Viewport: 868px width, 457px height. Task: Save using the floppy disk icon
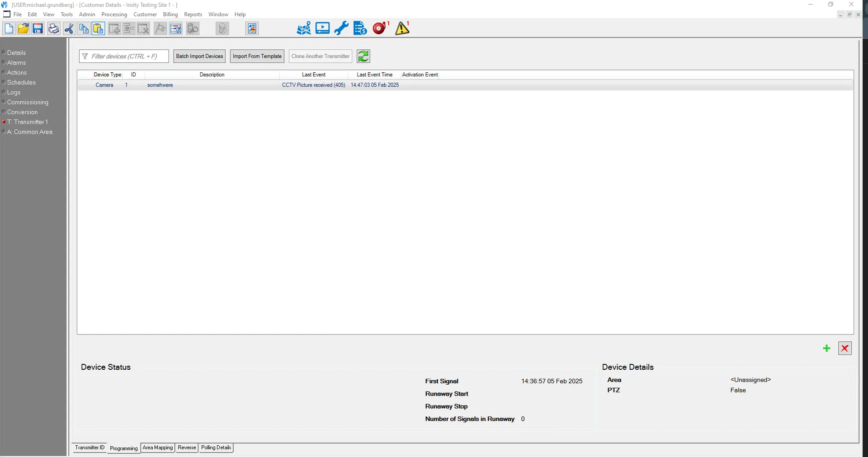pyautogui.click(x=38, y=29)
